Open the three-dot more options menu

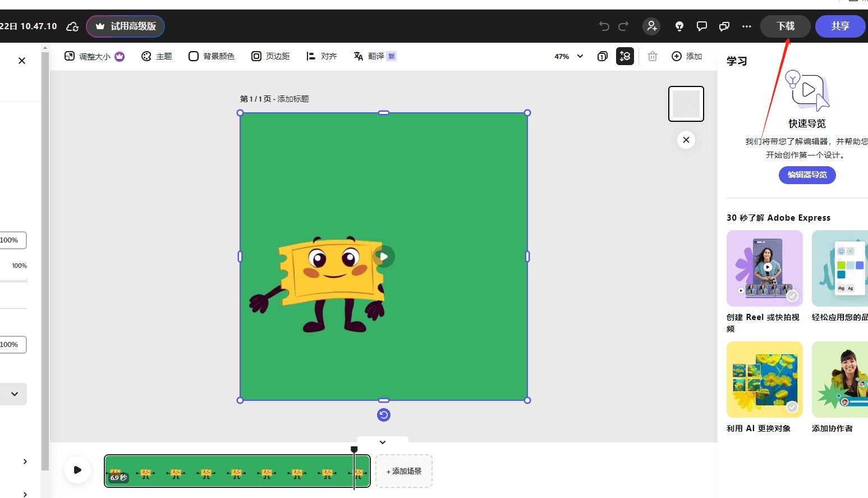point(747,26)
